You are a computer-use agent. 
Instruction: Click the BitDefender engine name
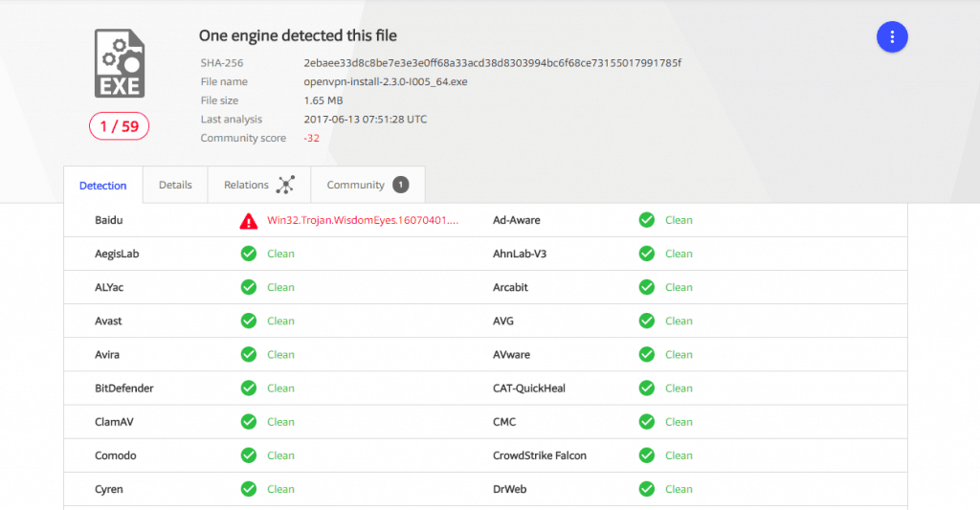124,388
